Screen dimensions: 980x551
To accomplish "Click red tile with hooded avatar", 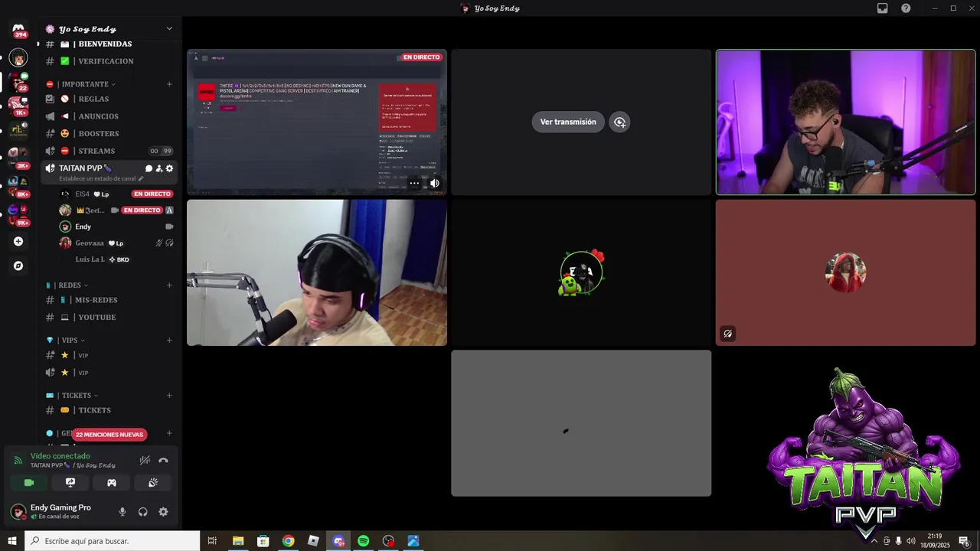I will pyautogui.click(x=846, y=272).
